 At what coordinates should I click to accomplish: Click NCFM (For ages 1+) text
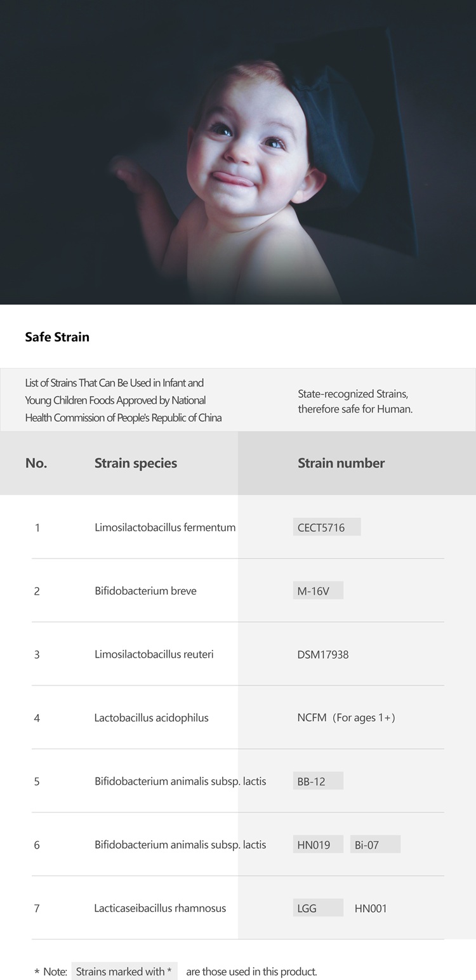click(346, 718)
